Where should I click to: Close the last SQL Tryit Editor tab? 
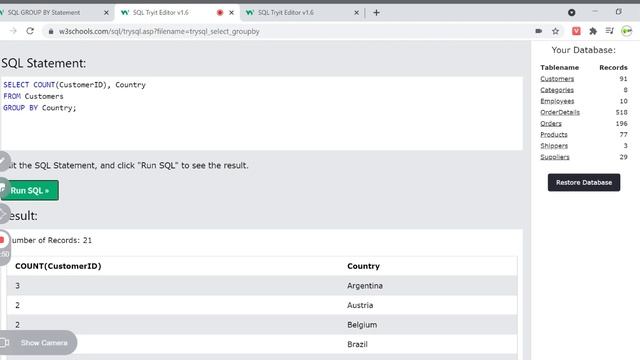(356, 13)
